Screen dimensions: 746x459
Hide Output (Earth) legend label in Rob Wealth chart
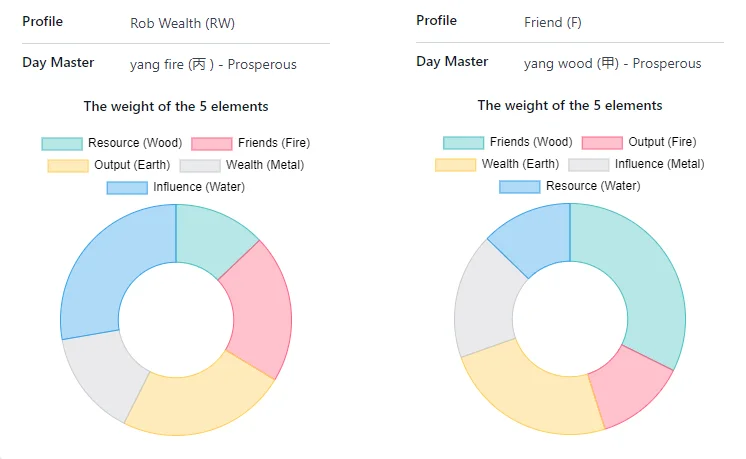[x=131, y=165]
